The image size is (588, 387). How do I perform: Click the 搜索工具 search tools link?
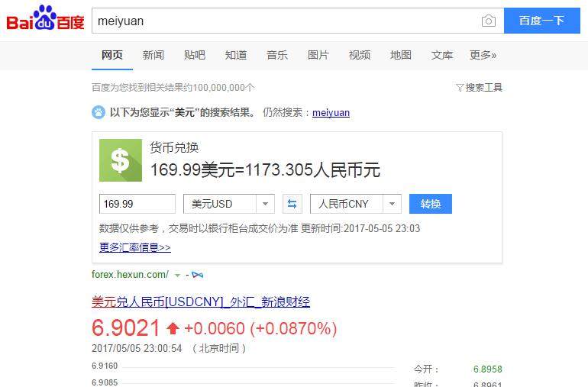pyautogui.click(x=483, y=87)
